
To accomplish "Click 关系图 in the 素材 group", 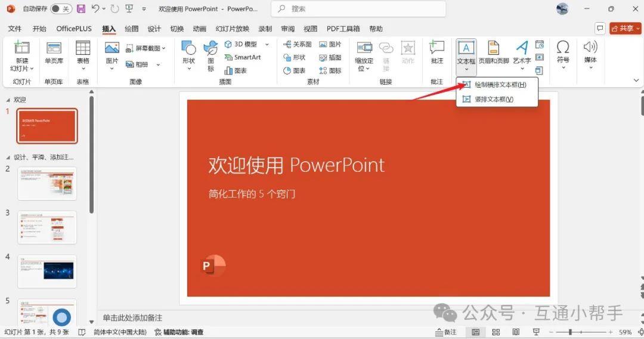I will tap(298, 44).
